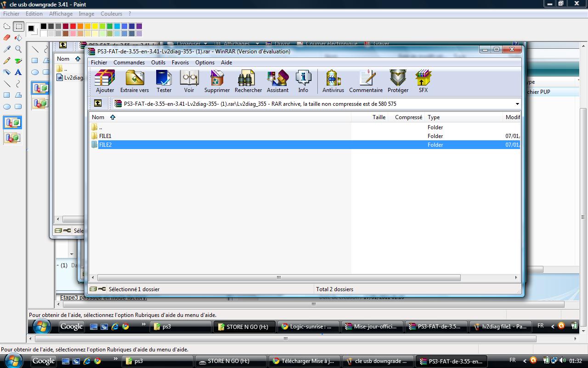Click Lv2diag file in the back window list

(x=70, y=78)
